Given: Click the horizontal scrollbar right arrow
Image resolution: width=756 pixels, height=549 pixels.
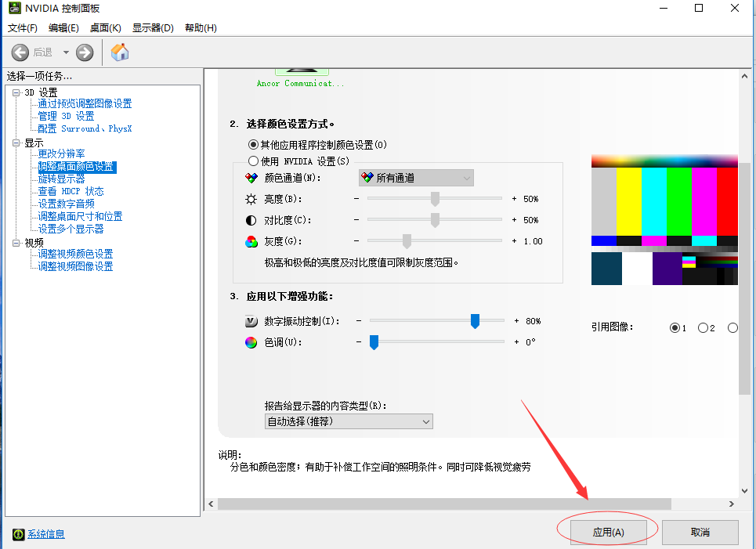Looking at the screenshot, I should (732, 504).
